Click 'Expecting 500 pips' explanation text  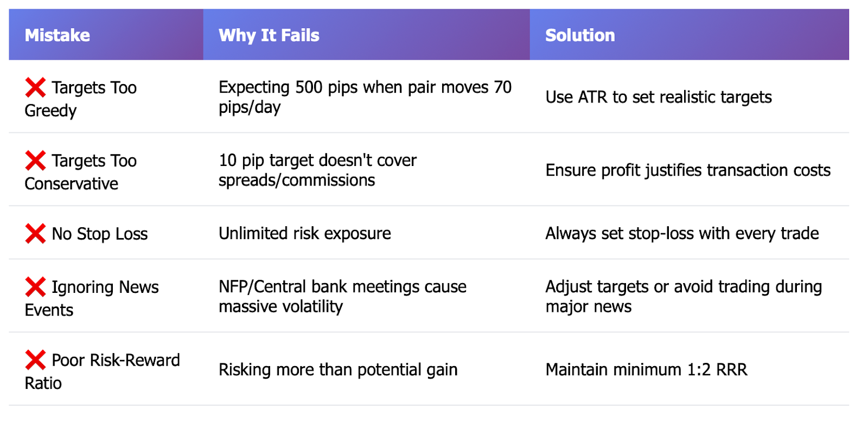point(365,97)
